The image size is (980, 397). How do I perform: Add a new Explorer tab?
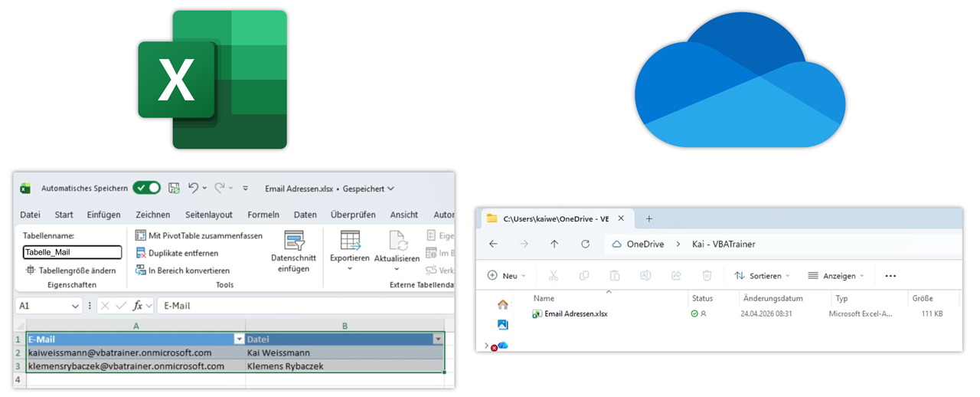pos(649,218)
